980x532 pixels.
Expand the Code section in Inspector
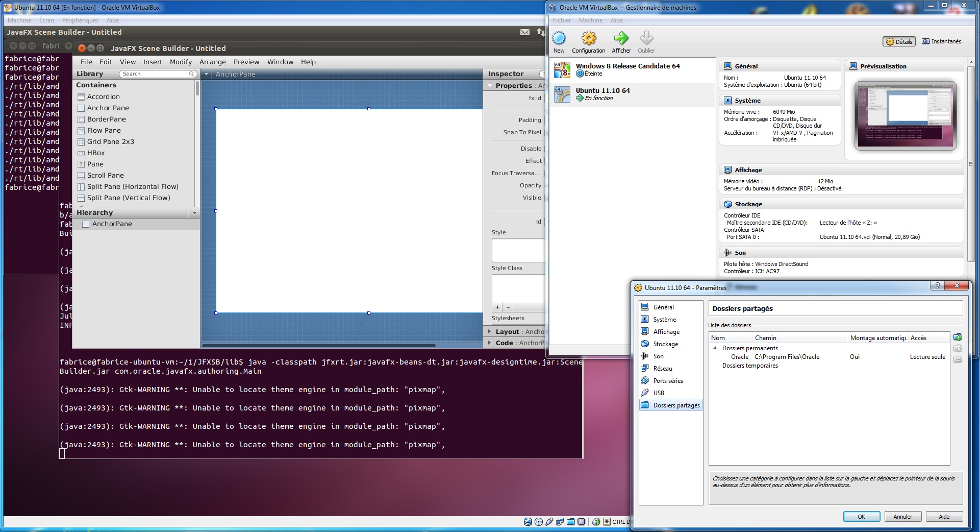pyautogui.click(x=490, y=343)
